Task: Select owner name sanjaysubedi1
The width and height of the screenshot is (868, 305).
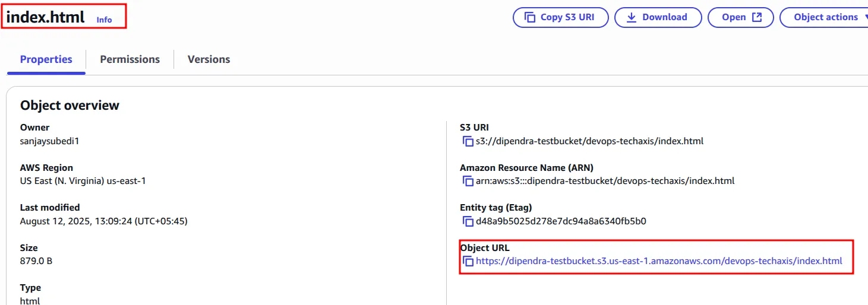Action: click(49, 141)
